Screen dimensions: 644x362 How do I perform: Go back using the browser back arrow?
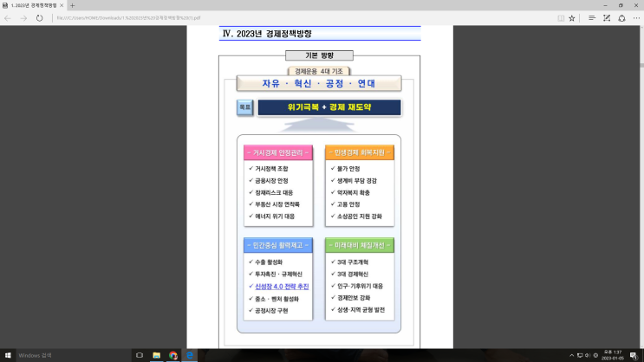tap(8, 18)
